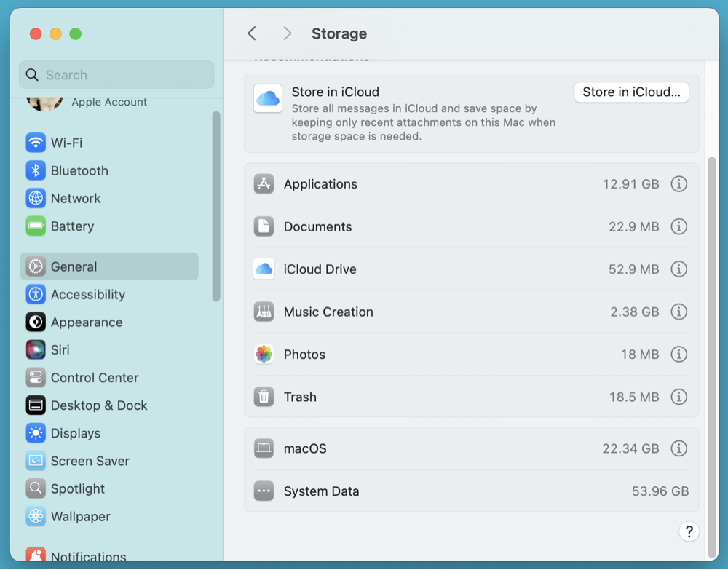Click the Battery icon in sidebar
728x570 pixels.
click(x=35, y=226)
